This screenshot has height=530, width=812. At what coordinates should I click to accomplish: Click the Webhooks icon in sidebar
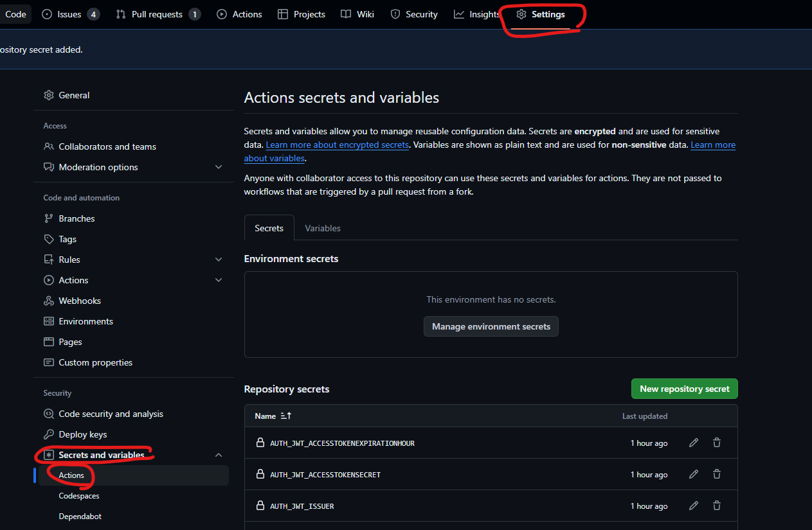tap(49, 301)
